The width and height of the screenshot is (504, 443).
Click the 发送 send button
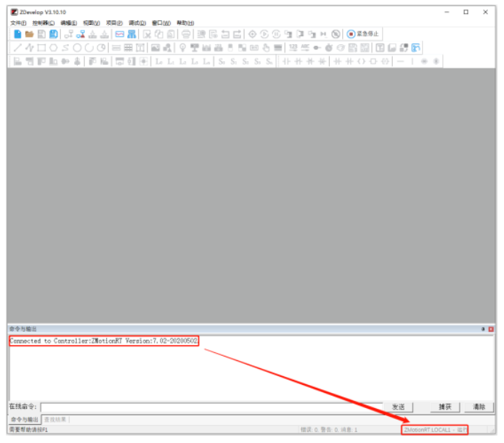(x=398, y=407)
